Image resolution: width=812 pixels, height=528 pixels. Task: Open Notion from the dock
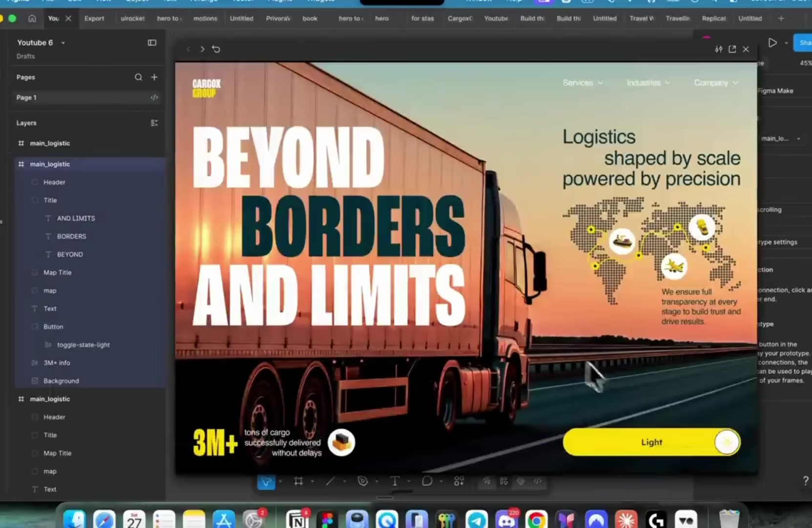(298, 520)
